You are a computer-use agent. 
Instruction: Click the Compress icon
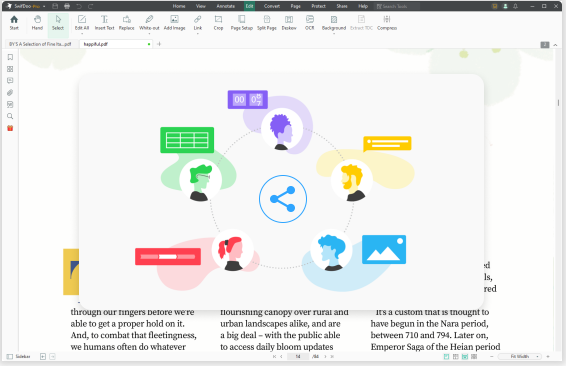(x=387, y=23)
